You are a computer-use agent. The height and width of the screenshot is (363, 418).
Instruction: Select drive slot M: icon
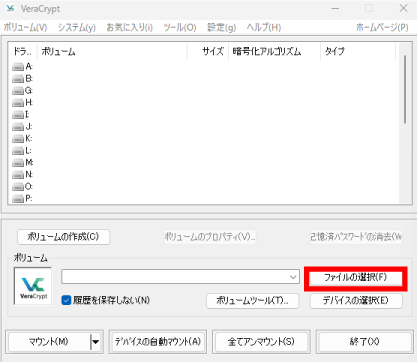coord(18,163)
